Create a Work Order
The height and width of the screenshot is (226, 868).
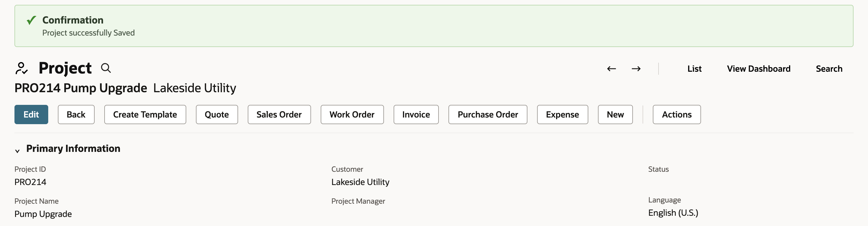pos(352,115)
